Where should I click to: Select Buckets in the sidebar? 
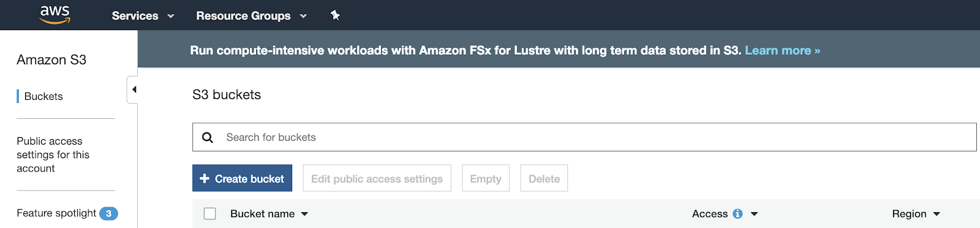pos(43,96)
